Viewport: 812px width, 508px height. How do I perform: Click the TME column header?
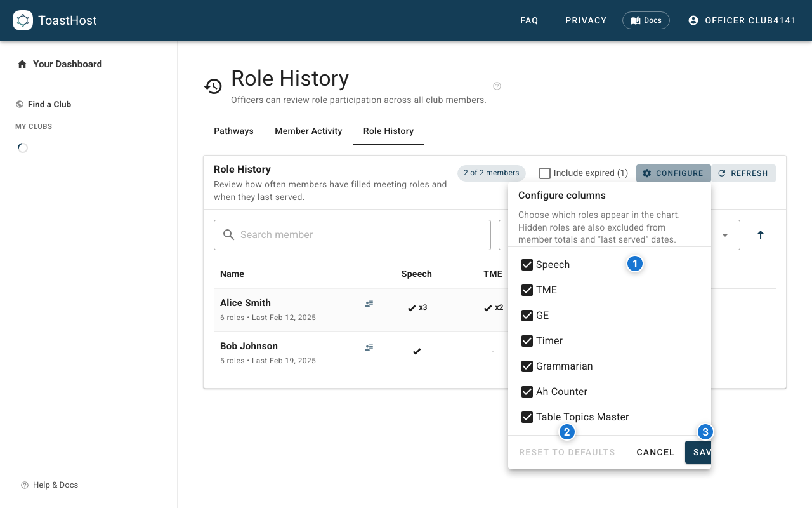(493, 274)
